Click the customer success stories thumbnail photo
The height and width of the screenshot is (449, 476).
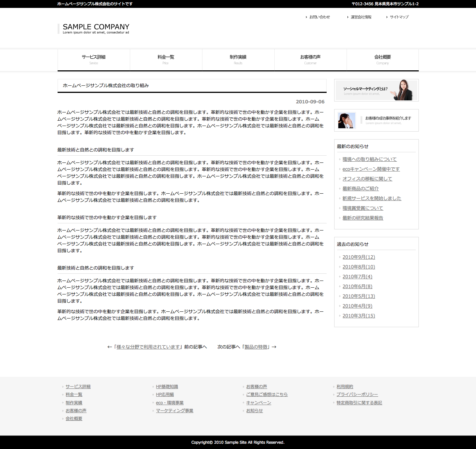(347, 120)
